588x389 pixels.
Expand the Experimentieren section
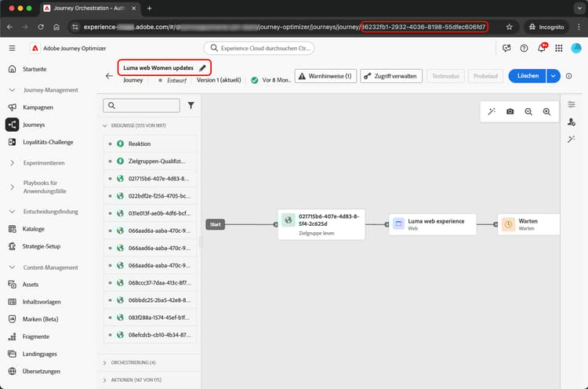tap(12, 163)
